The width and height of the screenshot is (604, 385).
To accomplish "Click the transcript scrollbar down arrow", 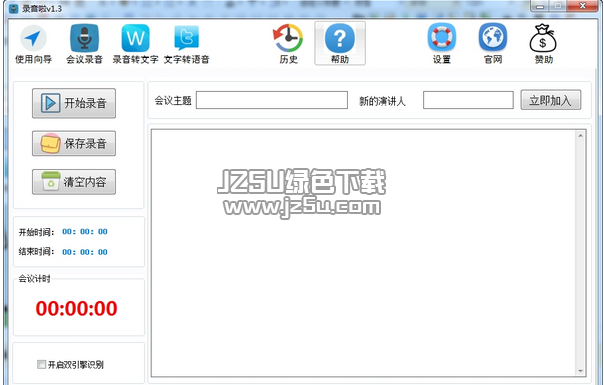I will coord(581,371).
